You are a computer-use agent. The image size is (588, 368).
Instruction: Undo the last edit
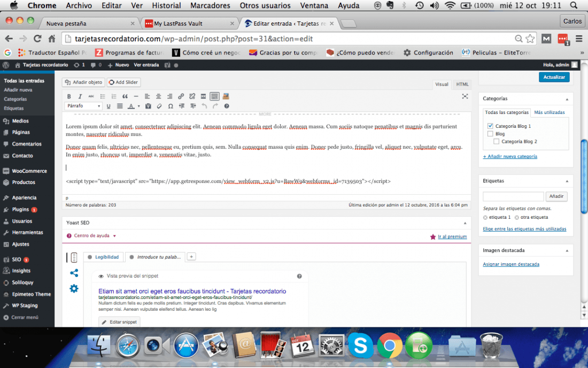(204, 106)
